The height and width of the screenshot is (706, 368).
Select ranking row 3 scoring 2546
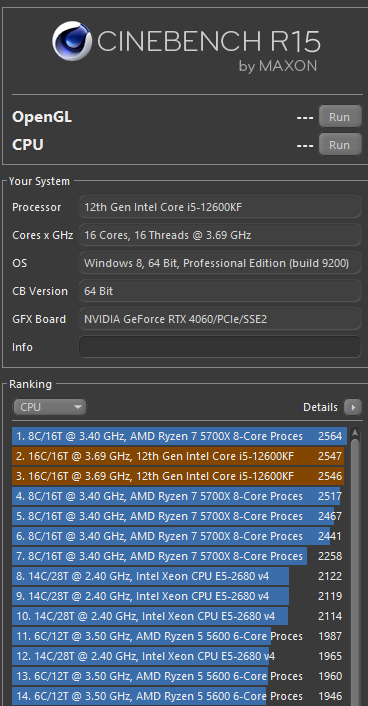coord(178,476)
